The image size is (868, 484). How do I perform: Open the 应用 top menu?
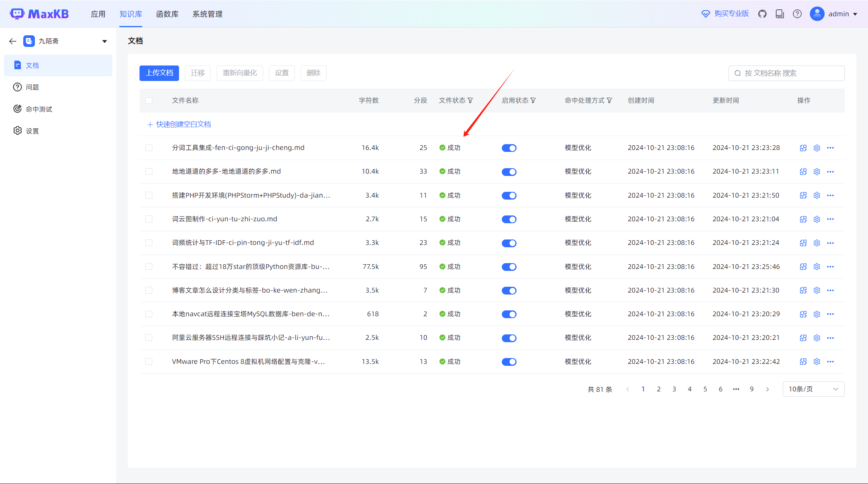point(98,14)
